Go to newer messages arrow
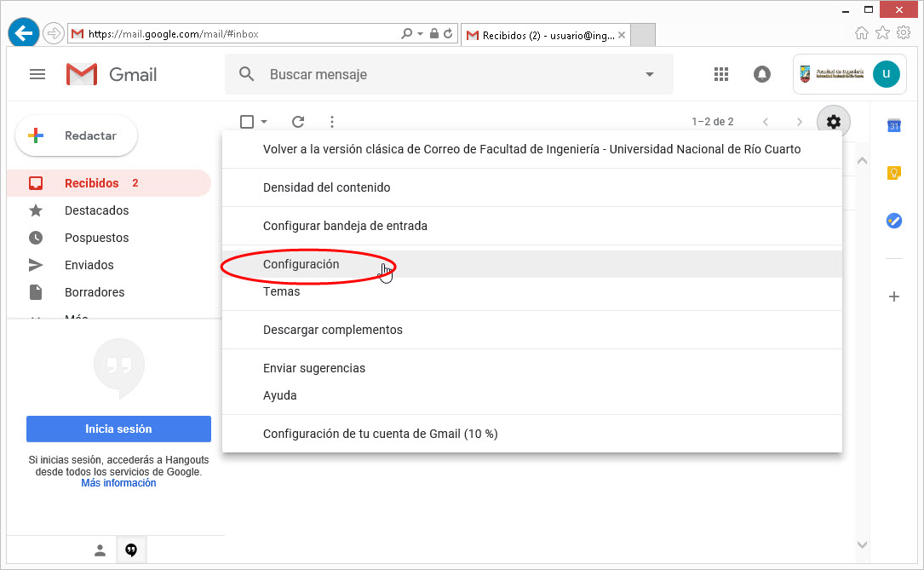 [766, 122]
